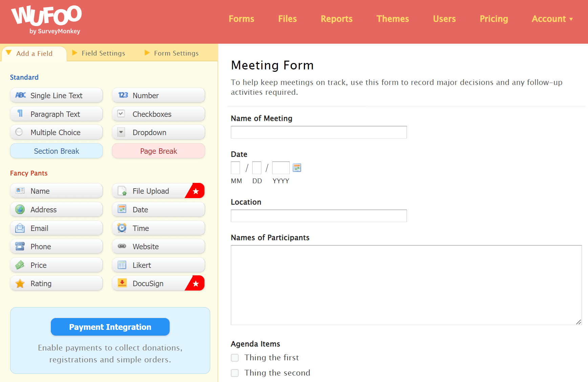The width and height of the screenshot is (588, 382).
Task: Open the Account dropdown menu
Action: (552, 19)
